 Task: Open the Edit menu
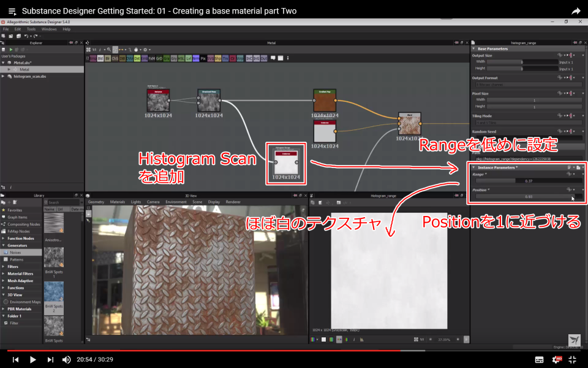[18, 29]
